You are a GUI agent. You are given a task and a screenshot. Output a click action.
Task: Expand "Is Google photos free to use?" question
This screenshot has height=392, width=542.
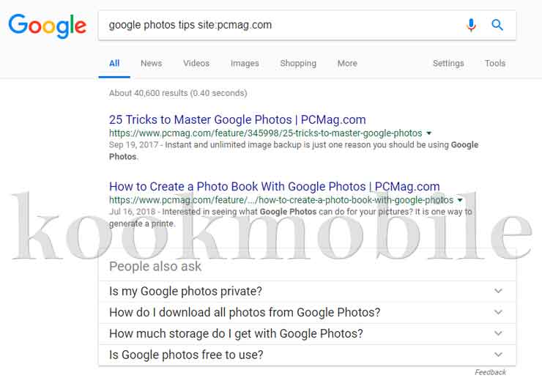point(308,355)
